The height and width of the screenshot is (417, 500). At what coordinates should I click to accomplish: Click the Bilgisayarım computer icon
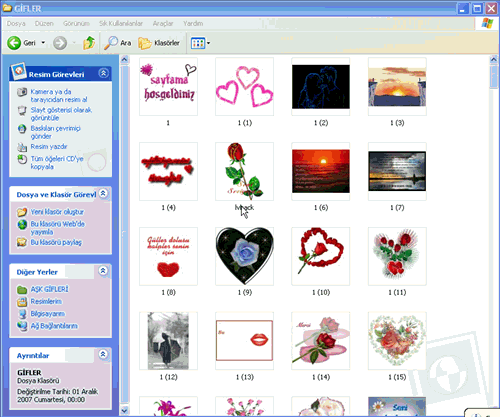tap(22, 314)
